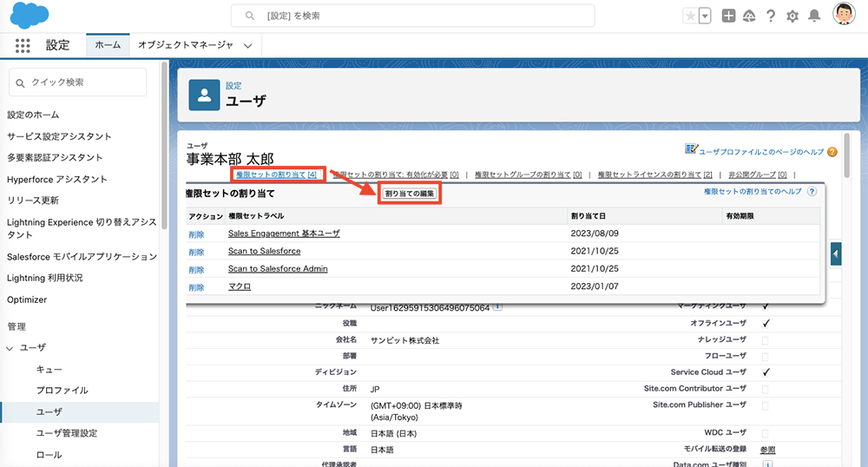868x467 pixels.
Task: Toggle the Service Cloud ユーザ checkbox
Action: (x=766, y=372)
